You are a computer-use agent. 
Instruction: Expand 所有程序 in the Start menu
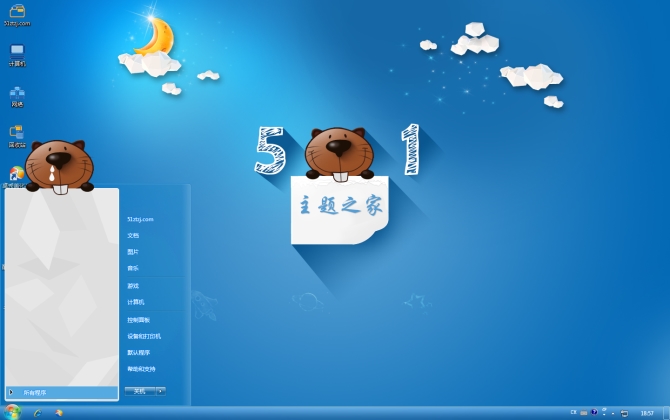click(62, 392)
